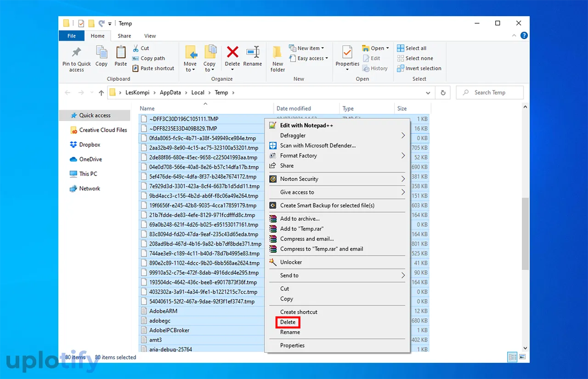Choose Properties in the context menu

pos(338,346)
